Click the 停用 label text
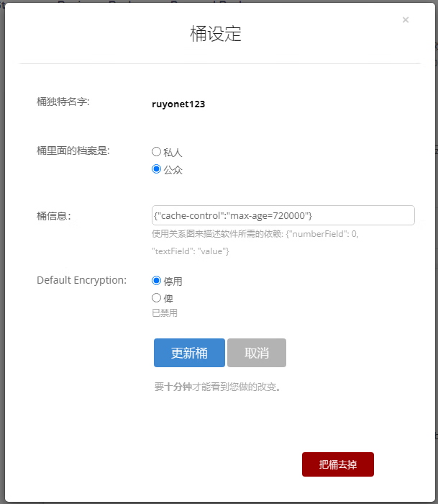Viewport: 438px width, 504px height. tap(173, 282)
